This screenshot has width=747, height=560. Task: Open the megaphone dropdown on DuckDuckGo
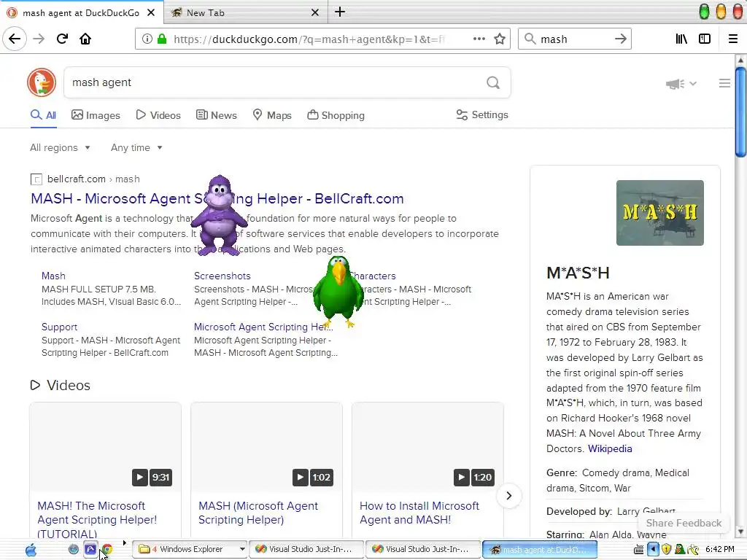tap(681, 84)
